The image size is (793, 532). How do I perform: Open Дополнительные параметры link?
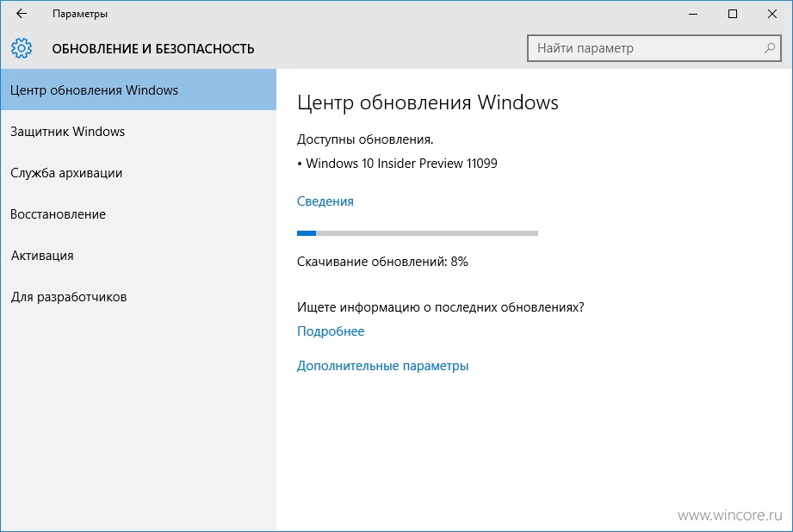click(383, 366)
